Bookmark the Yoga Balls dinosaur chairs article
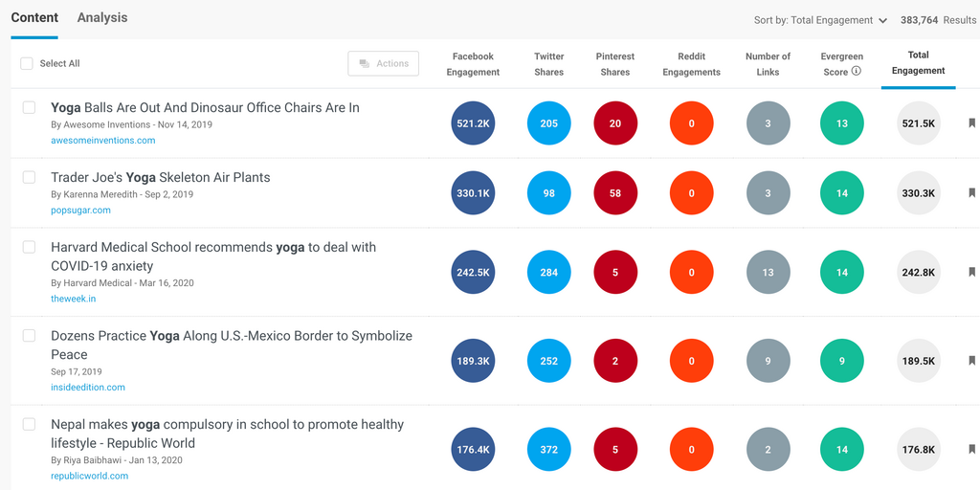 pos(971,123)
